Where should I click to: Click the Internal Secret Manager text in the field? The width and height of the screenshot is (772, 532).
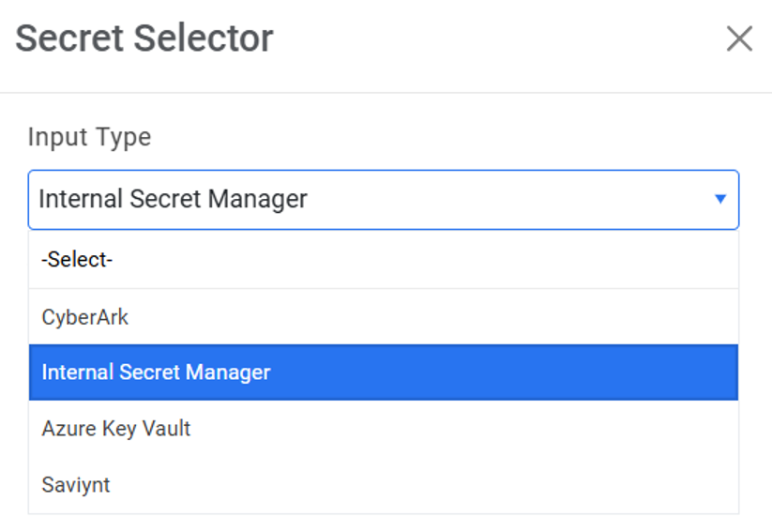point(173,199)
